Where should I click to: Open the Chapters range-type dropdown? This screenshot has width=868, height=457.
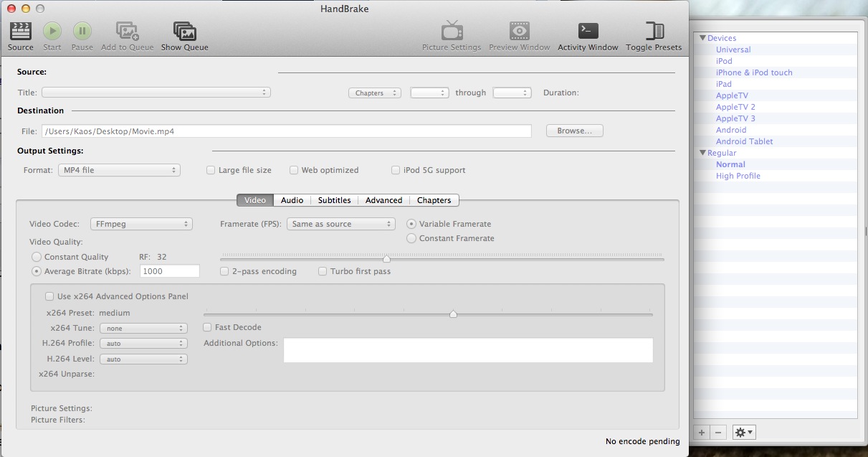pyautogui.click(x=374, y=93)
